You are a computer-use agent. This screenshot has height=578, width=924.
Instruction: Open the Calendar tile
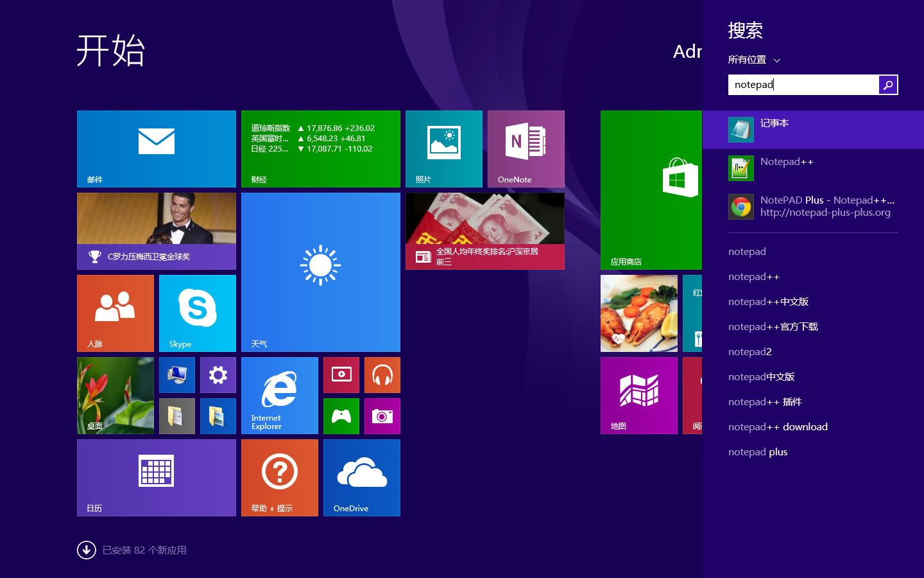(157, 478)
